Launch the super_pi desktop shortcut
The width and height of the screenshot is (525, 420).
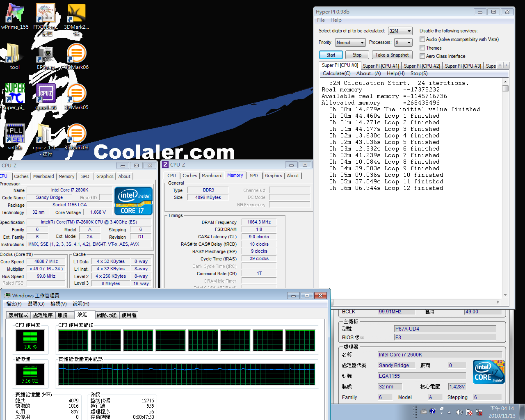click(x=15, y=97)
